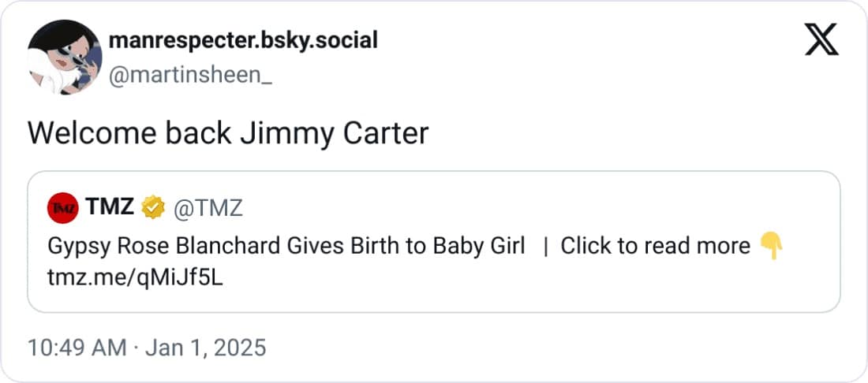Image resolution: width=868 pixels, height=383 pixels.
Task: Select the TMZ display name
Action: (x=110, y=208)
